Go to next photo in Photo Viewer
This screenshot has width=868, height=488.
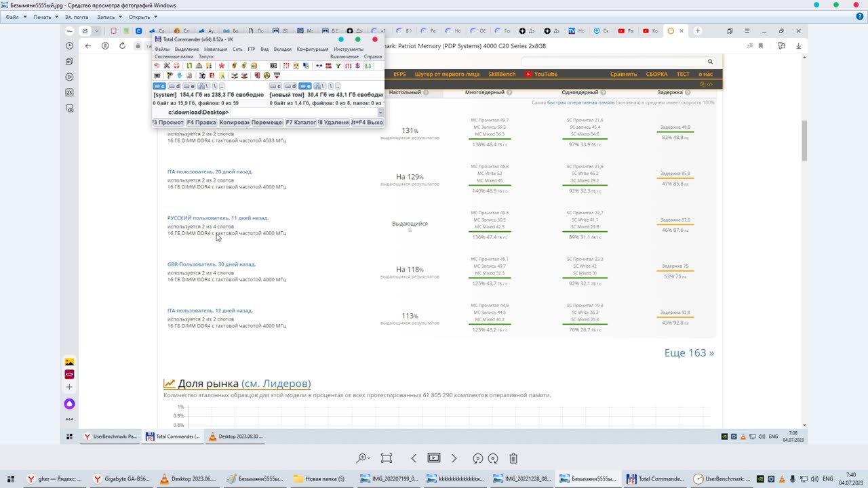pyautogui.click(x=454, y=458)
